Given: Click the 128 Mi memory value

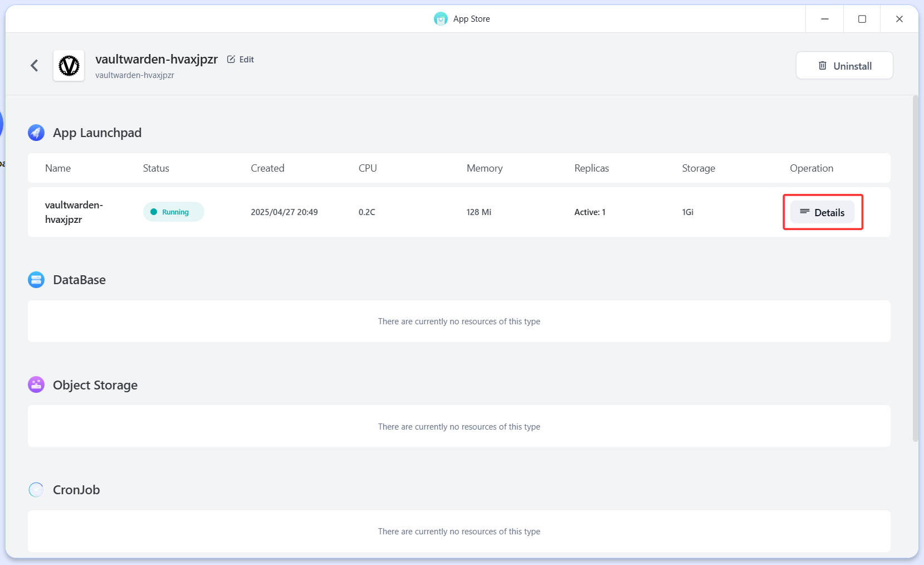Looking at the screenshot, I should (x=479, y=212).
